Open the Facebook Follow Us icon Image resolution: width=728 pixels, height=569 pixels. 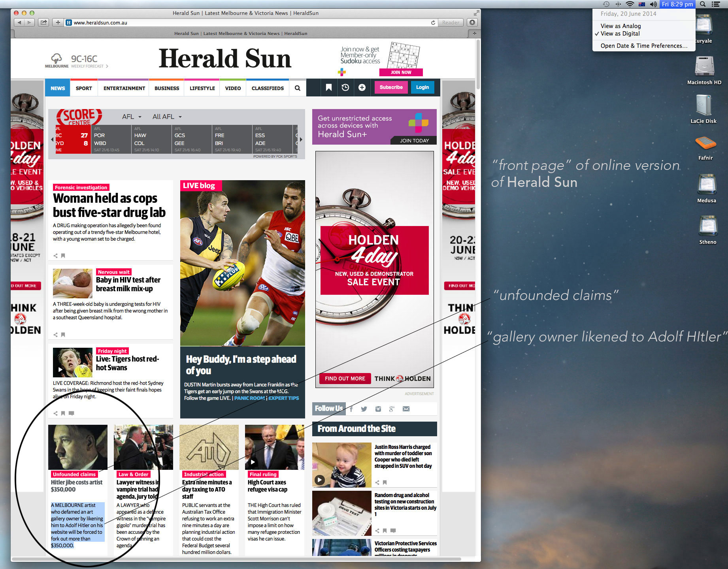pos(351,409)
